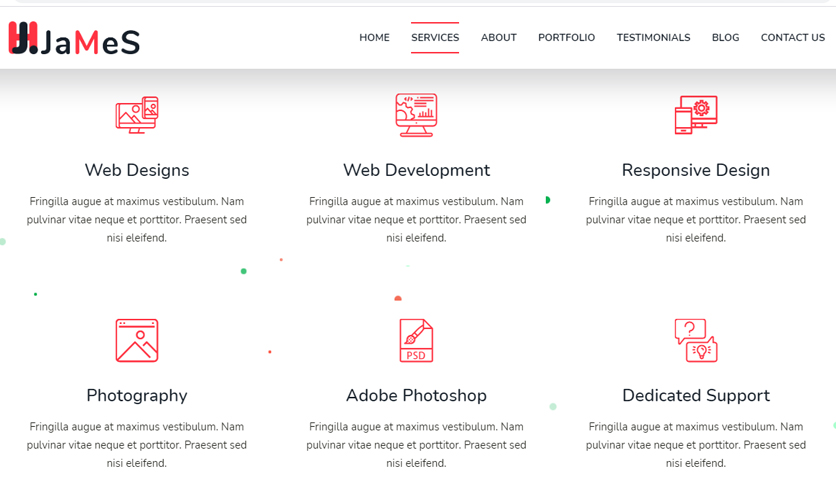
Task: Open the Home menu item
Action: tap(374, 37)
